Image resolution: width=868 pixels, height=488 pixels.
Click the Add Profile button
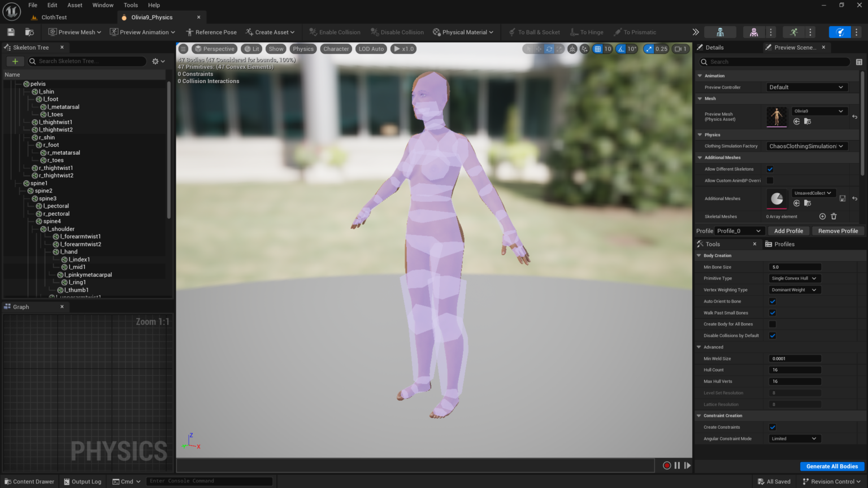788,230
